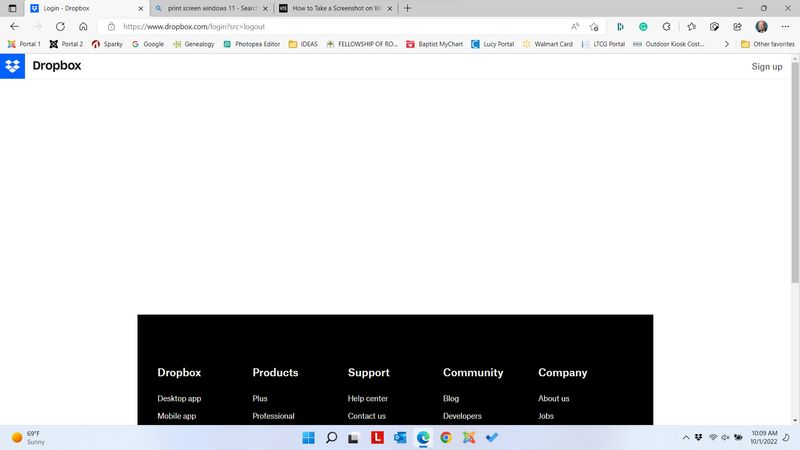Expand the favorites bar overflow chevron
The width and height of the screenshot is (800, 450).
[727, 44]
